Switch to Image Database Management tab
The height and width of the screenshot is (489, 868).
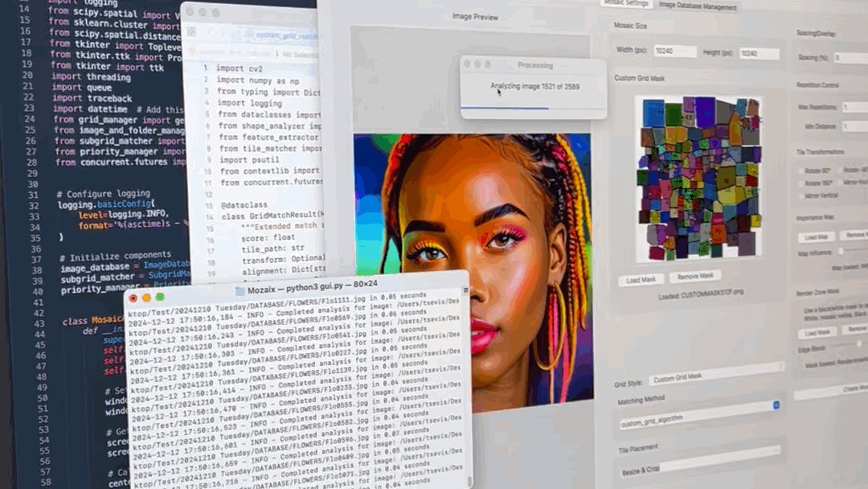697,6
